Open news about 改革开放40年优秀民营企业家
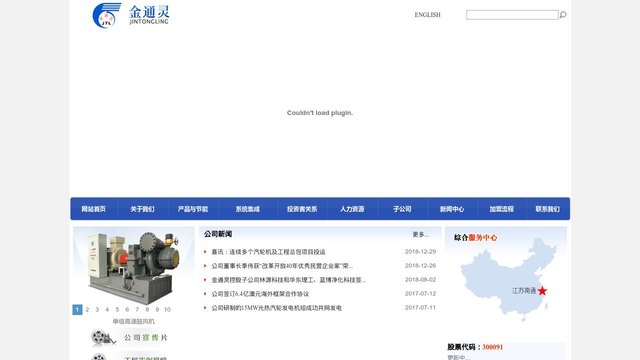This screenshot has height=360, width=640. click(x=282, y=266)
